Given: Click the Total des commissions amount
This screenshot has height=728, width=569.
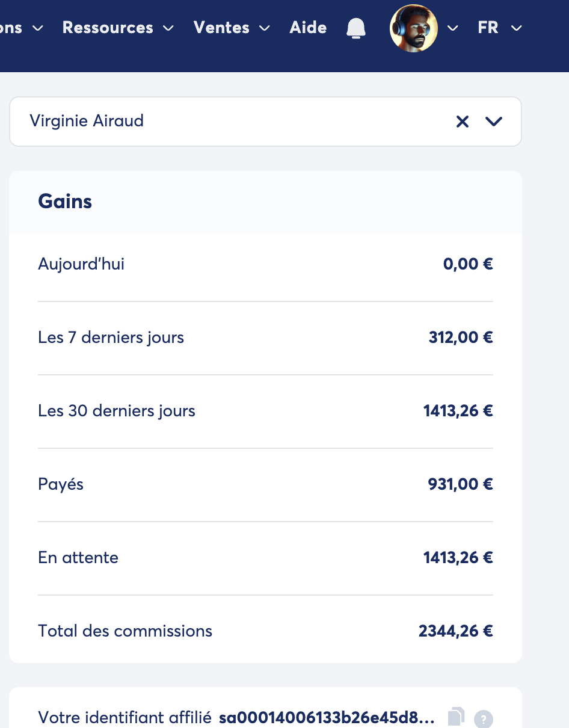Looking at the screenshot, I should [455, 631].
